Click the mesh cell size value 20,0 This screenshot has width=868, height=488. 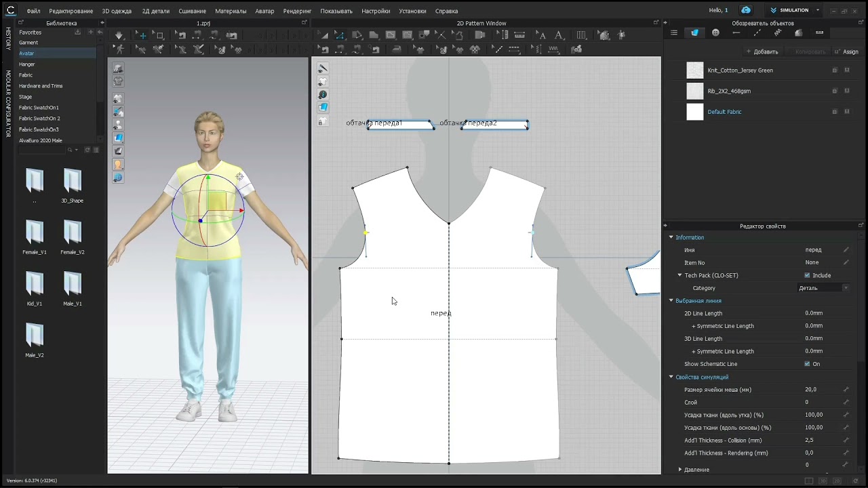pyautogui.click(x=810, y=390)
